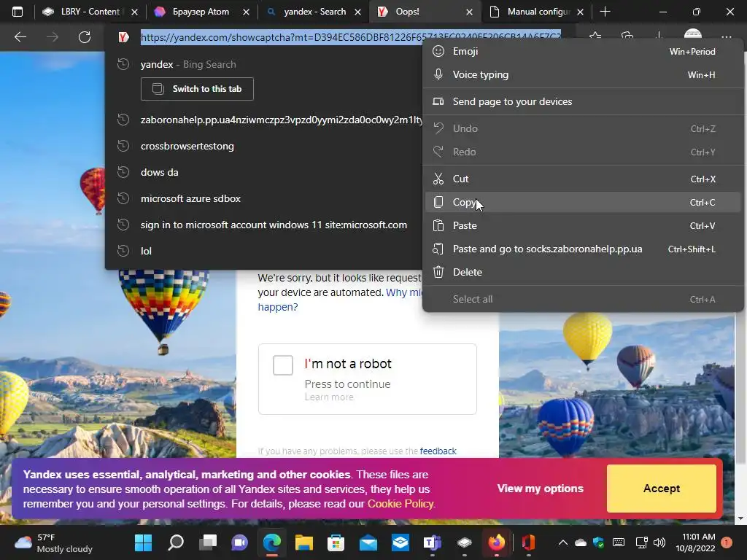Close the Manual configuration tab

580,12
